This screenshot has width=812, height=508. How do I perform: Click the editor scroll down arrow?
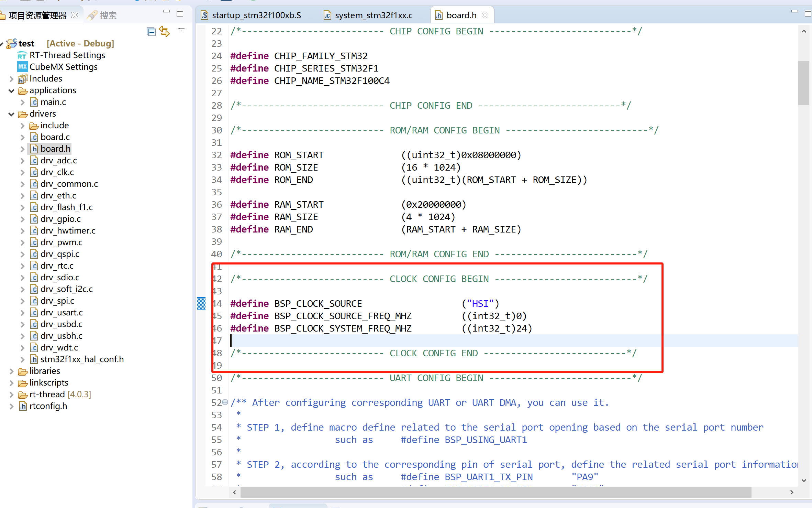804,480
